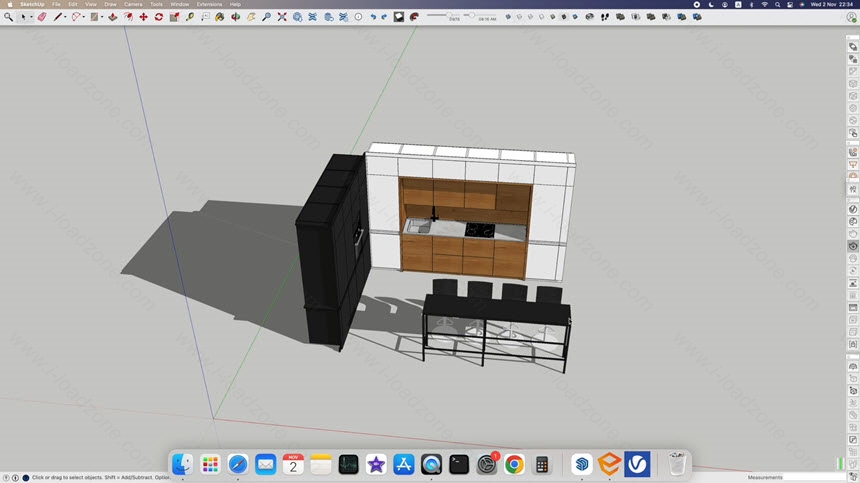Switch to Monochrome face style
The image size is (860, 483).
coord(575,17)
